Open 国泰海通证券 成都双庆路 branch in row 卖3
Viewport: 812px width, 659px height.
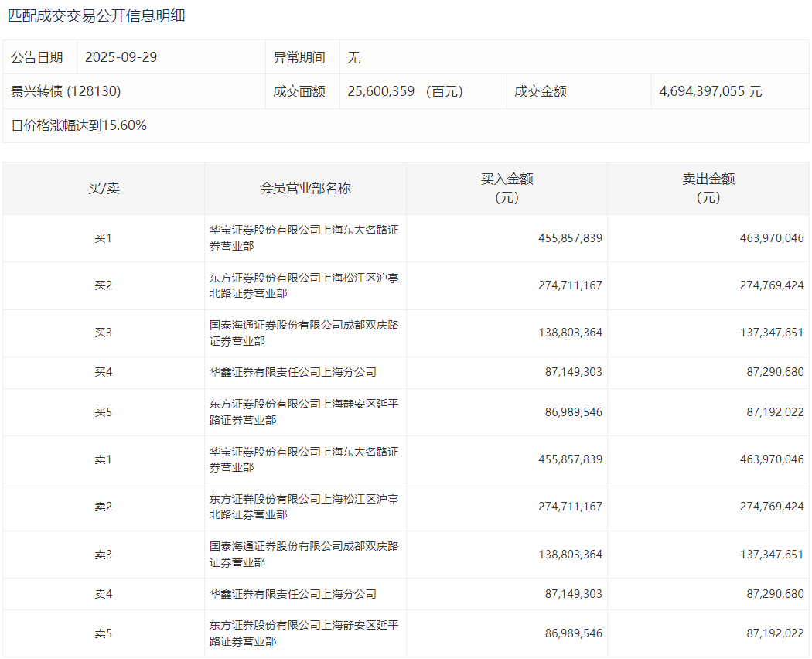click(x=304, y=554)
